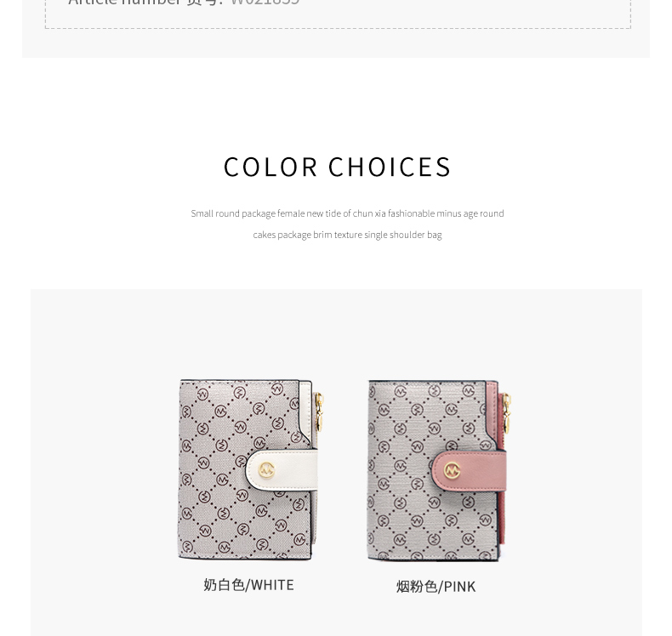The height and width of the screenshot is (636, 672).
Task: Click gold zipper pull on pink wallet
Action: point(507,412)
